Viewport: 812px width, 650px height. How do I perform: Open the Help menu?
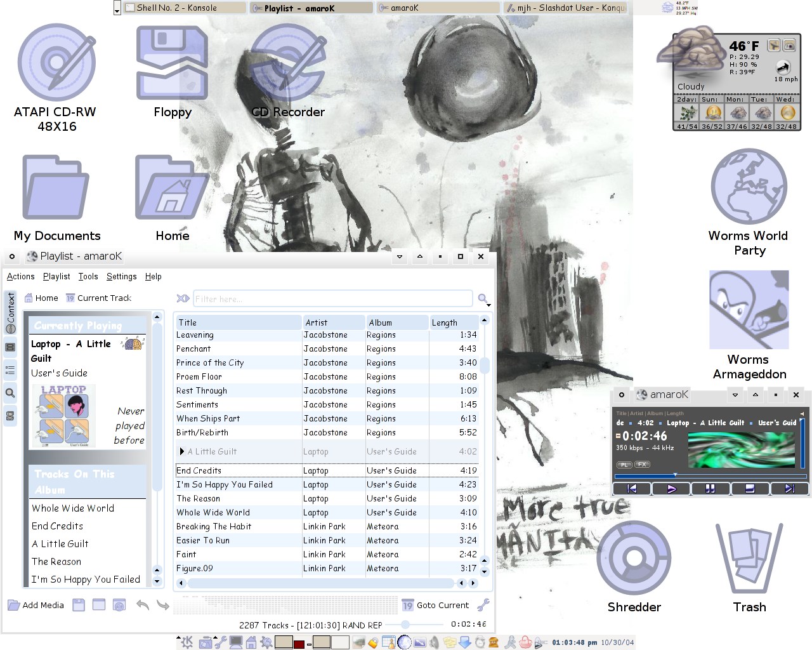(154, 277)
